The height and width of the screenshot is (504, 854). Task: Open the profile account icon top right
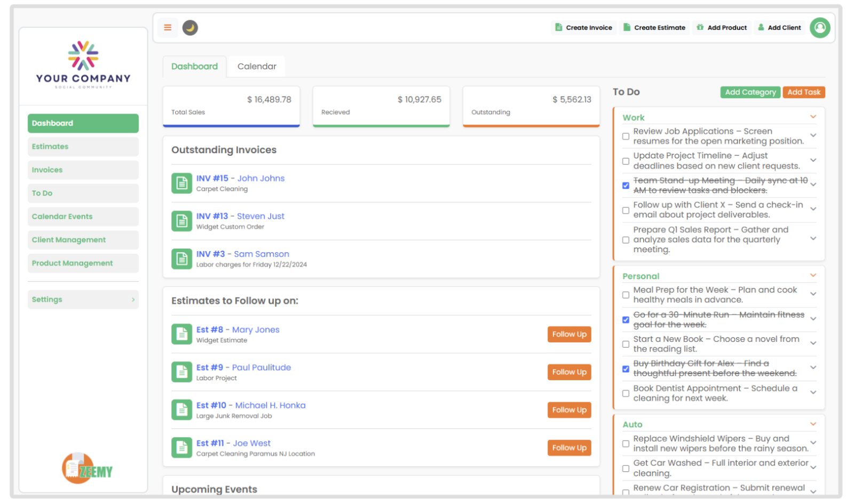click(x=820, y=28)
